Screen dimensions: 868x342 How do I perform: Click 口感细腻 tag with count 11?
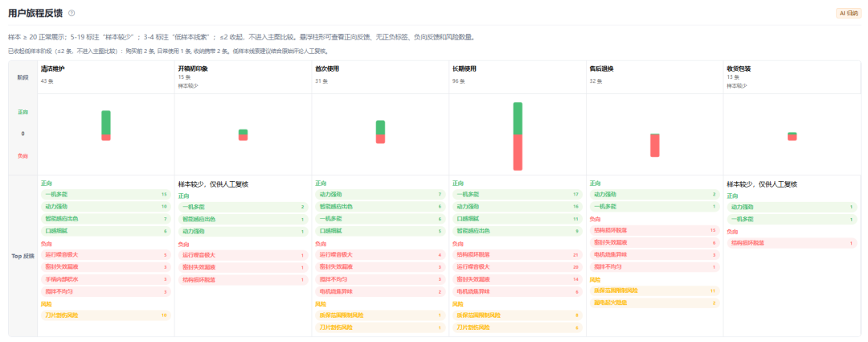point(518,219)
